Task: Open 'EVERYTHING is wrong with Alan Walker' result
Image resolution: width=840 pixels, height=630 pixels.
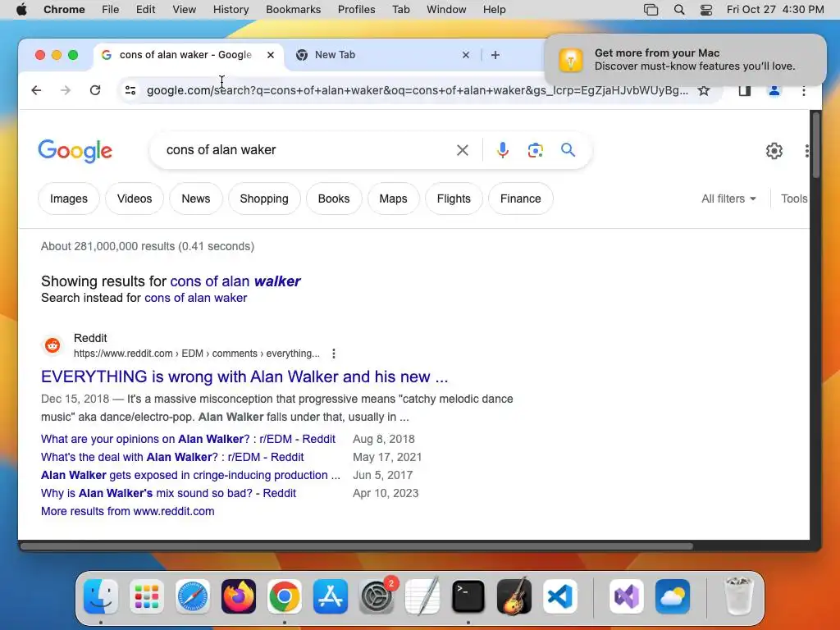Action: coord(244,377)
